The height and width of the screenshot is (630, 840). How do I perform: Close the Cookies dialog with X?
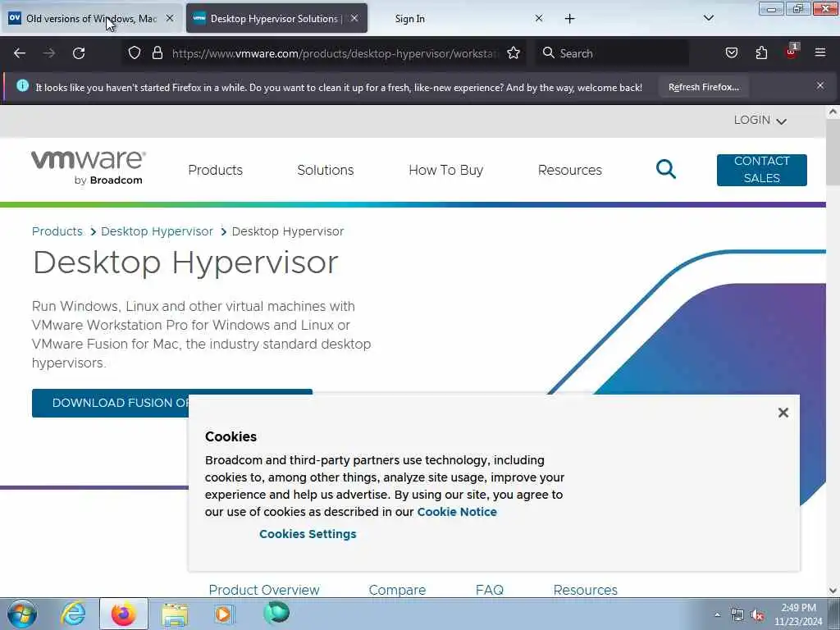783,413
